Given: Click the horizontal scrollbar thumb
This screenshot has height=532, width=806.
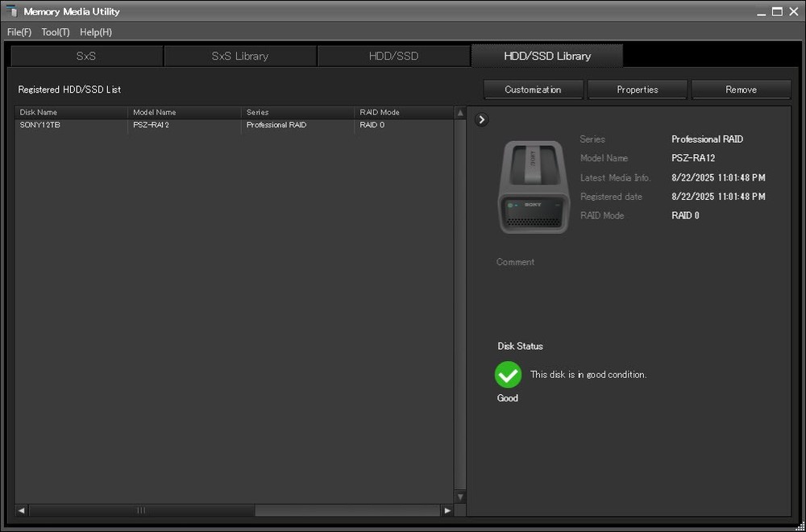Looking at the screenshot, I should 141,510.
